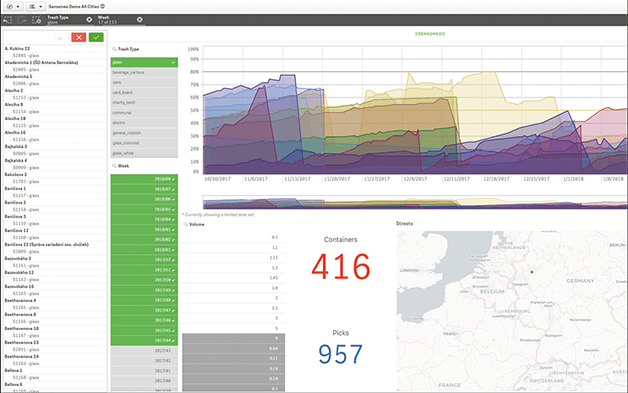Open the list view options dropdown

36,6
